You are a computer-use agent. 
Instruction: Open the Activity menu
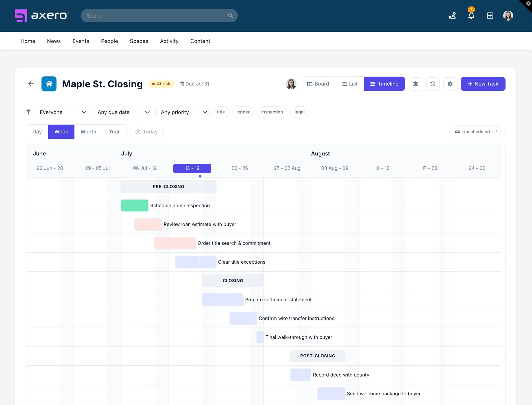pos(169,41)
